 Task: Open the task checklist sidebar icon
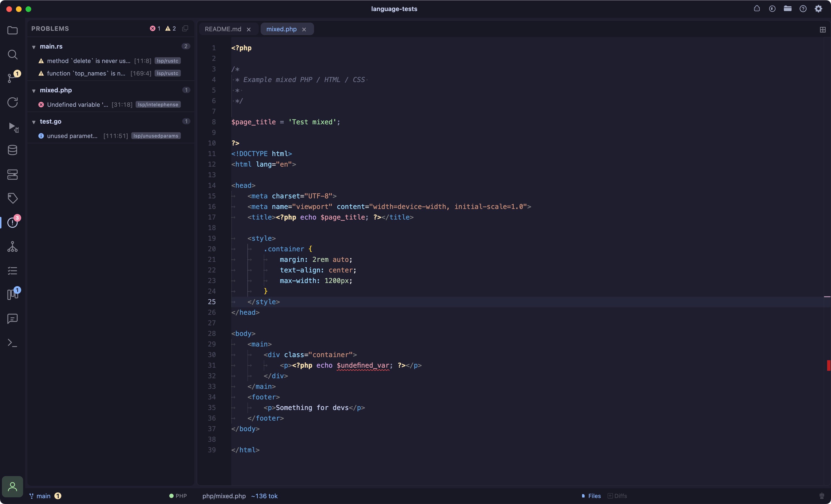pos(13,271)
